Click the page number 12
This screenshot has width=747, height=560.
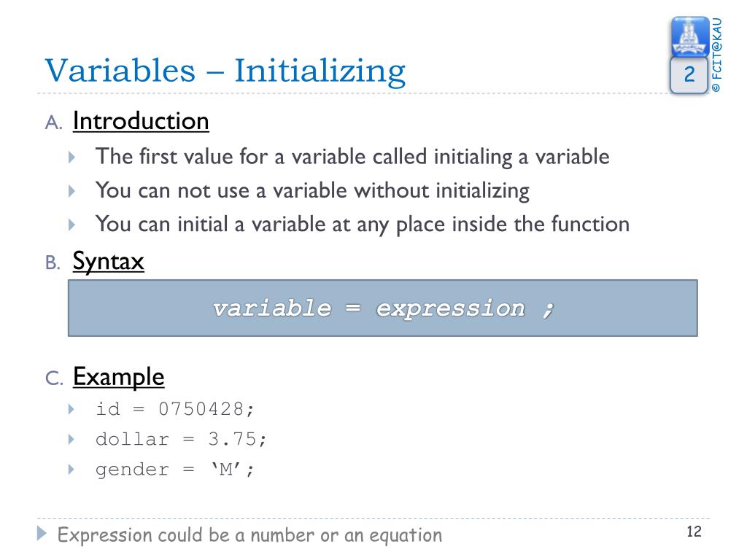click(693, 532)
